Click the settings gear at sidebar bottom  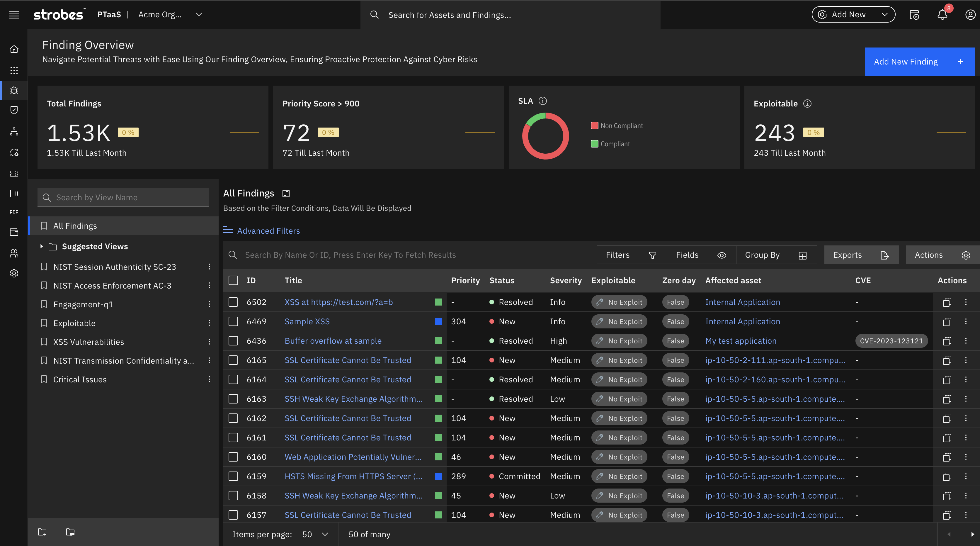tap(14, 273)
